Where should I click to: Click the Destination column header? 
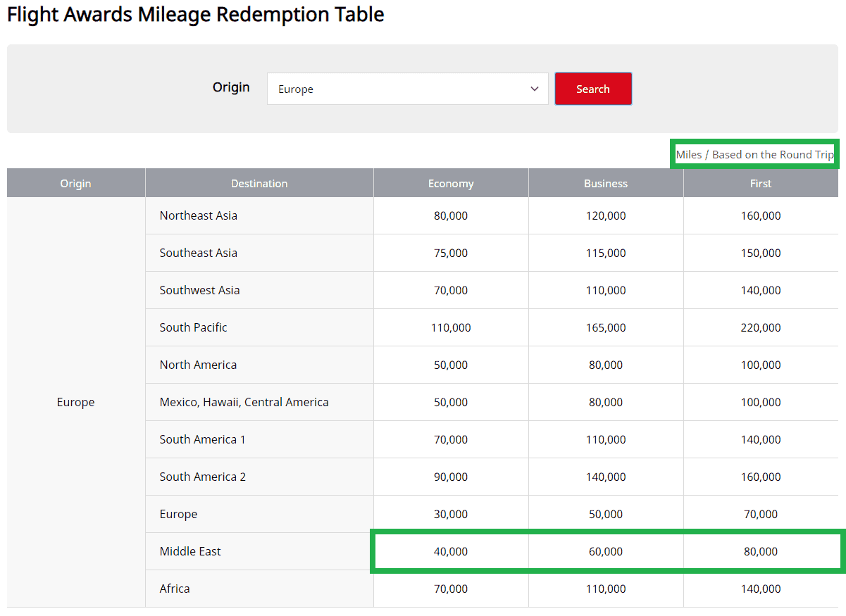pyautogui.click(x=259, y=183)
